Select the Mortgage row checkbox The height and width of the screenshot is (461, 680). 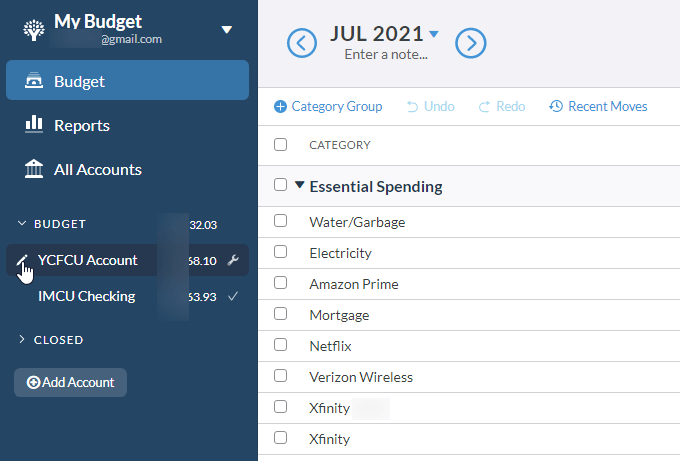280,315
